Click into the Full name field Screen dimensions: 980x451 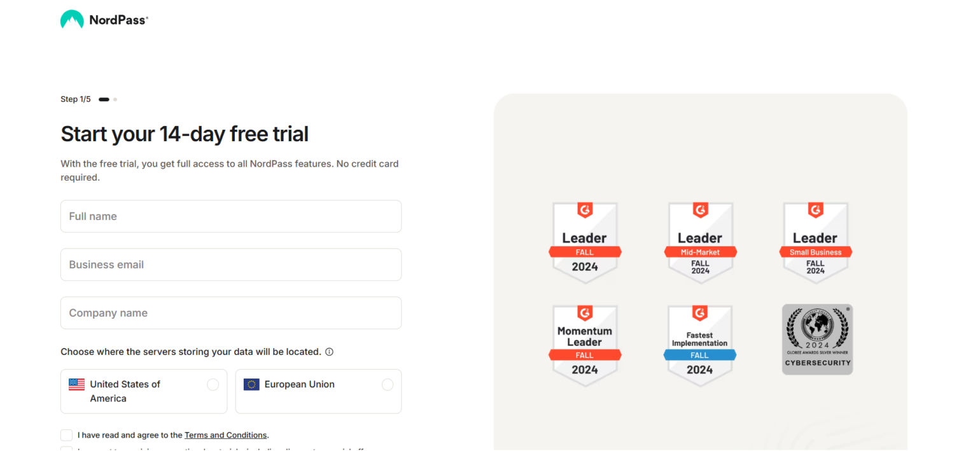pyautogui.click(x=231, y=216)
